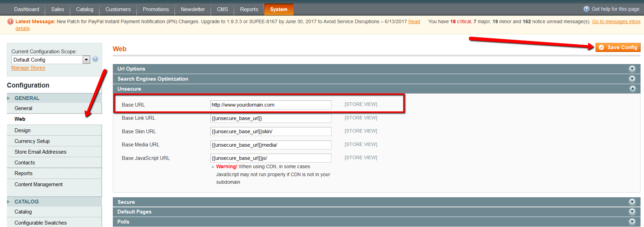Screen dimensions: 644x227
Task: Open the Sales menu
Action: click(57, 9)
